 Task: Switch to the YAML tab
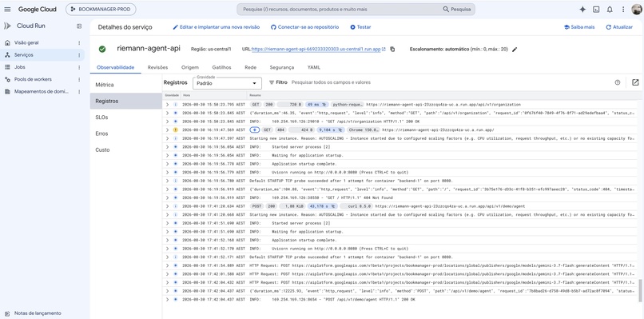point(314,67)
